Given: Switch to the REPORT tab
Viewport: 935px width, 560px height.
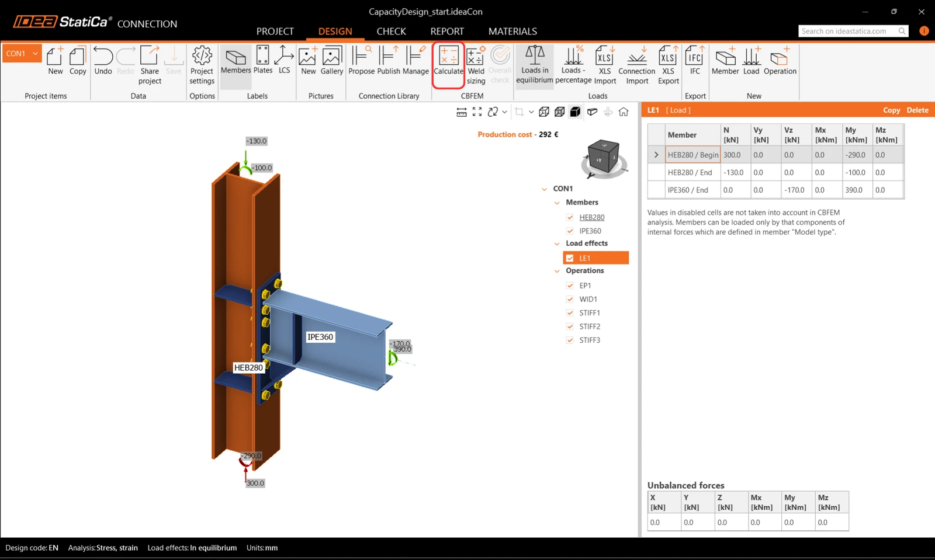Looking at the screenshot, I should pos(447,31).
